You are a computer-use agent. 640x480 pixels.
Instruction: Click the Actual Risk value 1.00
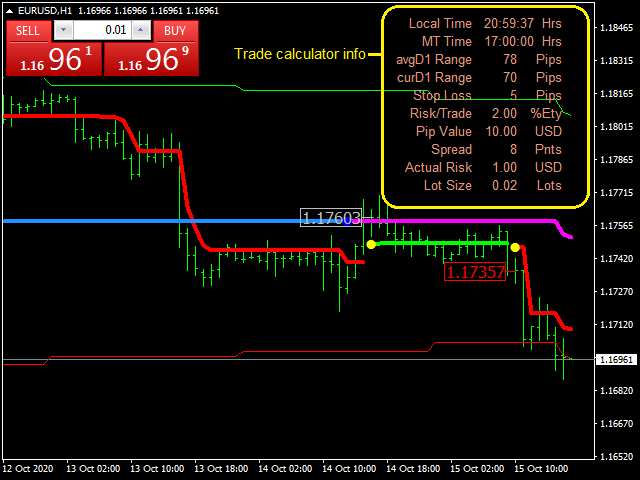pyautogui.click(x=505, y=167)
